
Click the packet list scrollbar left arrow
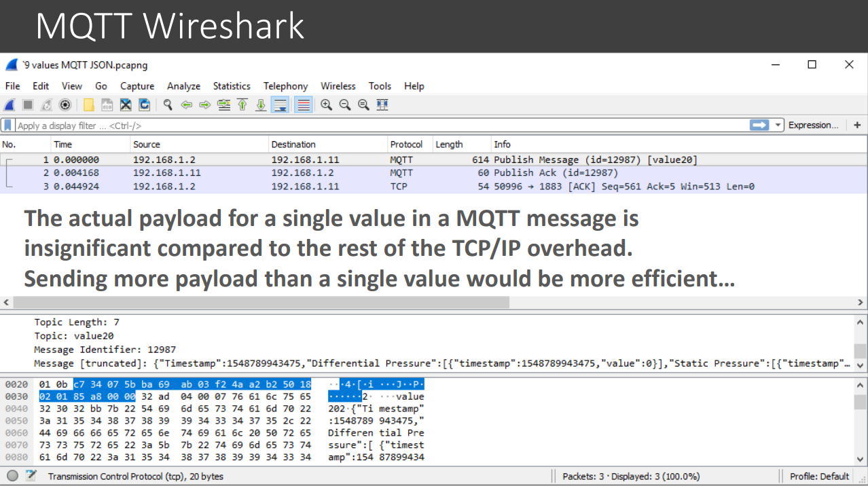[x=7, y=302]
